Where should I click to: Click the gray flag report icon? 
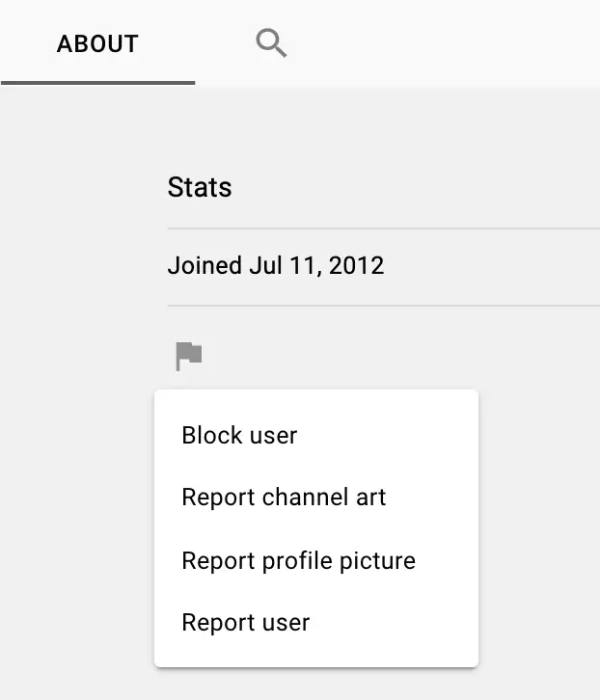[x=189, y=356]
